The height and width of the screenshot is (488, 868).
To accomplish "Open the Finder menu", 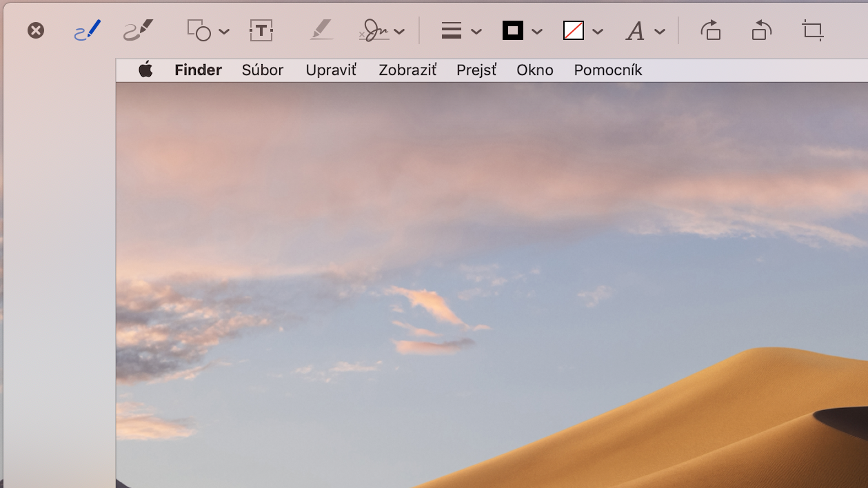I will coord(198,70).
